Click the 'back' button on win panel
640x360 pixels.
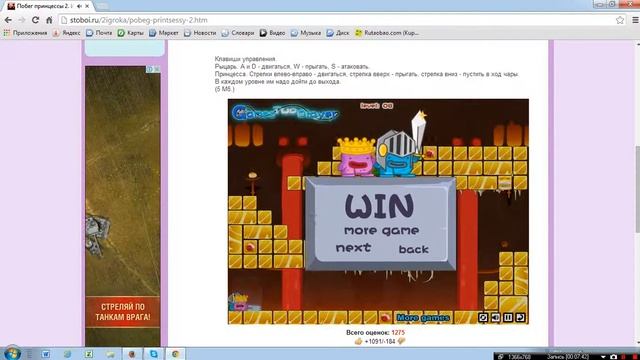pyautogui.click(x=413, y=249)
